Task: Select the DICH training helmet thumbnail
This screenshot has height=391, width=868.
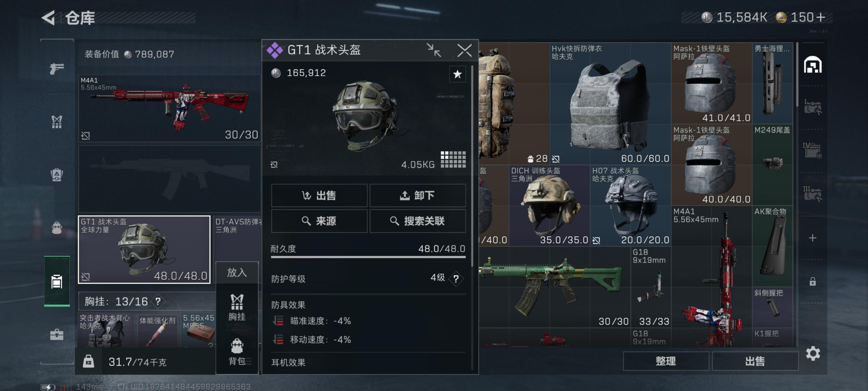Action: coord(549,206)
